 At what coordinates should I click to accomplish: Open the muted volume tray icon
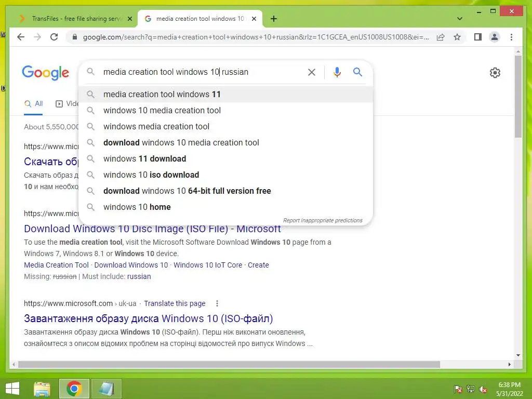483,389
